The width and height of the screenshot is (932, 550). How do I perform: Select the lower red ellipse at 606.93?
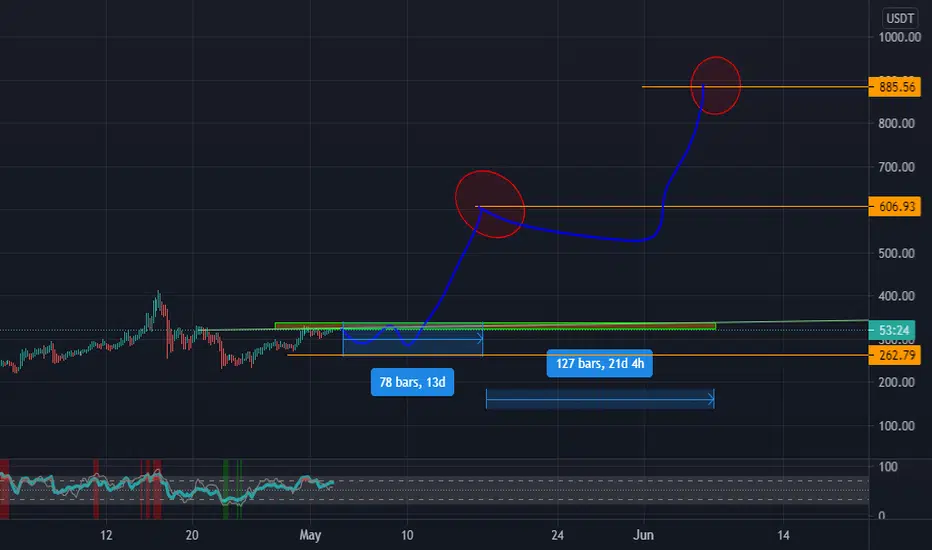point(490,204)
